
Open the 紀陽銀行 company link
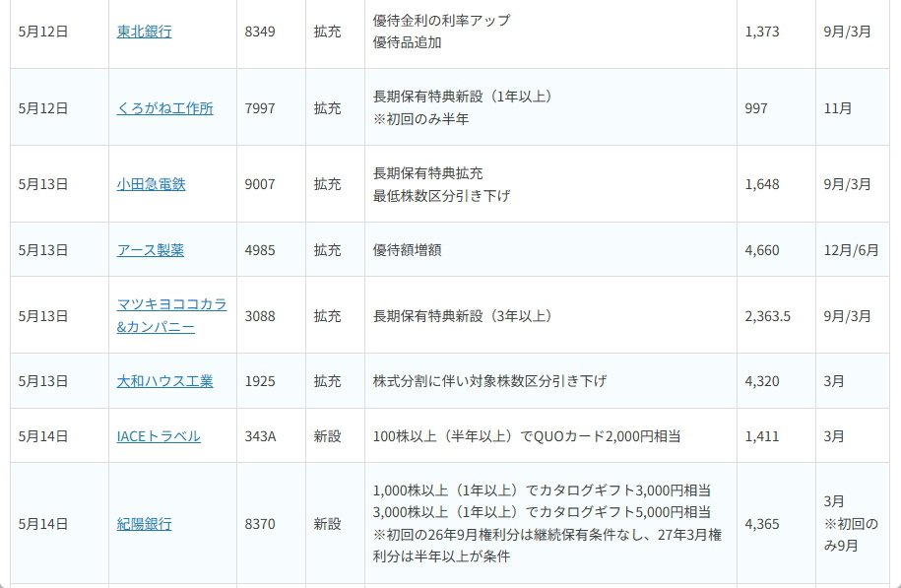coord(144,524)
